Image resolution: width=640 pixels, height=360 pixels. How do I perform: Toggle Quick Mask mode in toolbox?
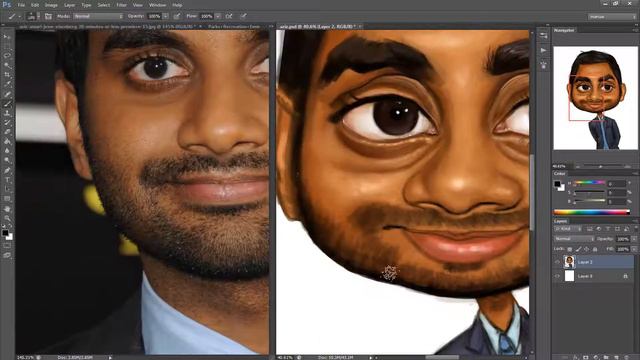(x=7, y=246)
